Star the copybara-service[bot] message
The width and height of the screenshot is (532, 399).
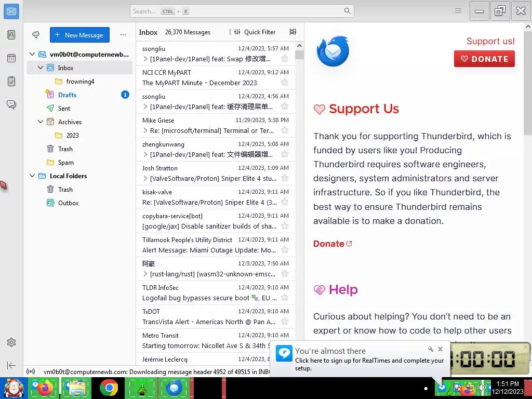285,226
